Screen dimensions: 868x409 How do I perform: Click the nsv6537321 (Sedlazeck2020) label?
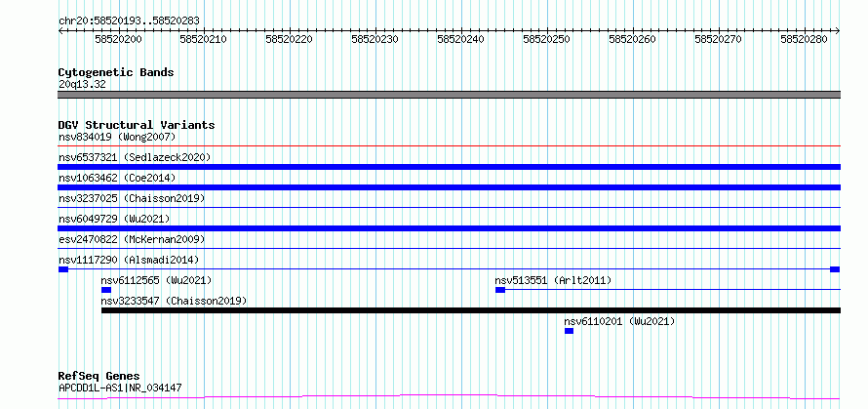tap(135, 157)
